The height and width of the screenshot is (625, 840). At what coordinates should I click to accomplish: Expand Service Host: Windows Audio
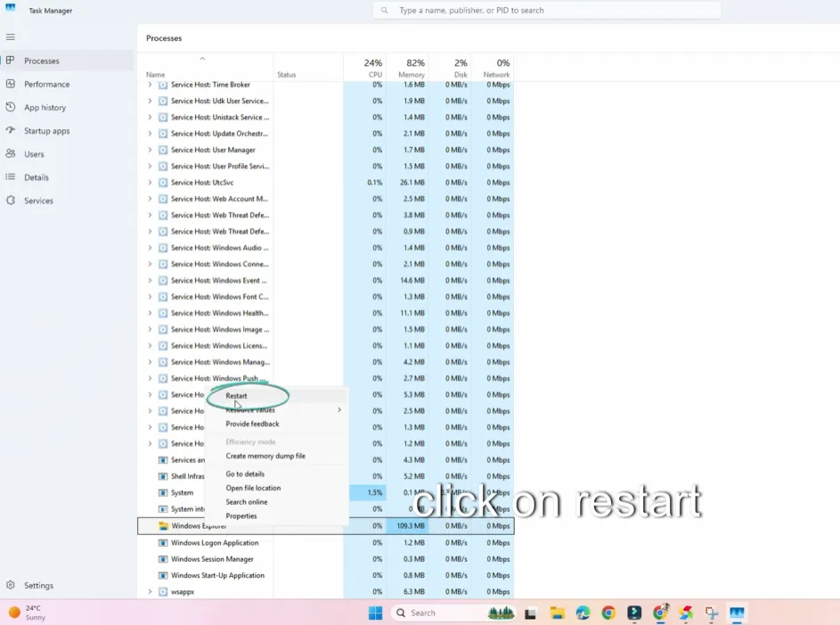click(x=150, y=248)
